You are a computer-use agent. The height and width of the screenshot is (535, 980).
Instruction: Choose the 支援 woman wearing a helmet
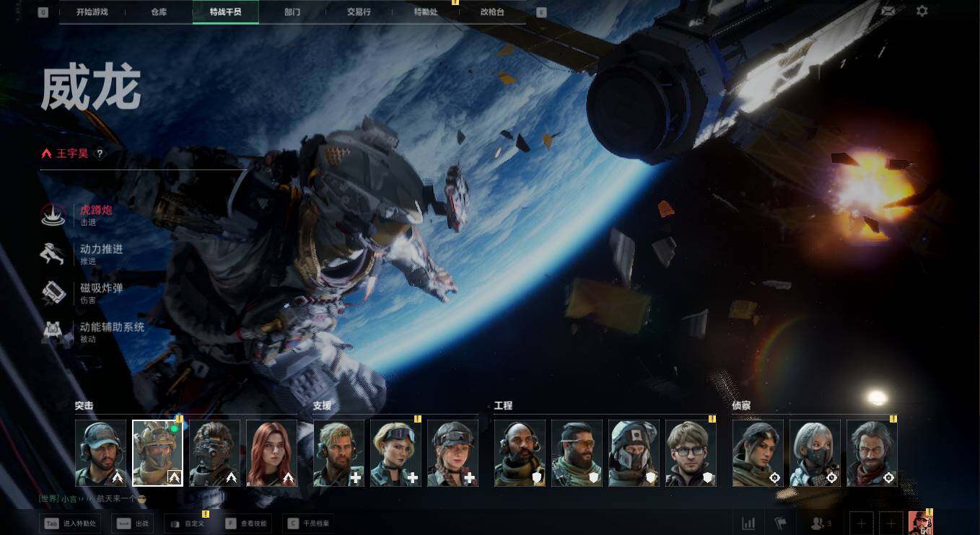[x=452, y=453]
